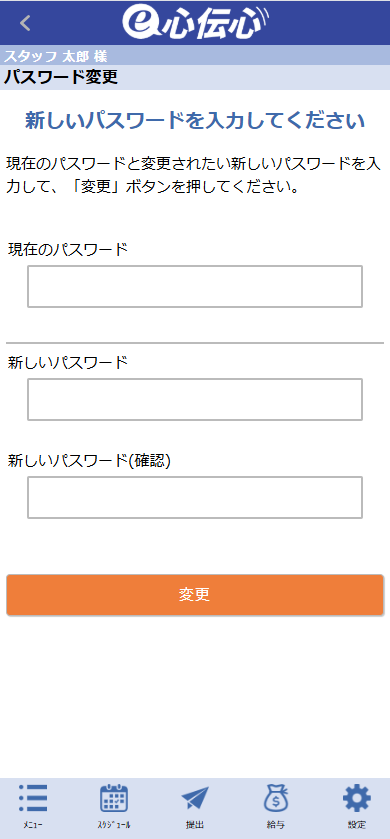The width and height of the screenshot is (390, 839).
Task: Tap the 設定 text label in the bottom navigation
Action: coord(356,825)
